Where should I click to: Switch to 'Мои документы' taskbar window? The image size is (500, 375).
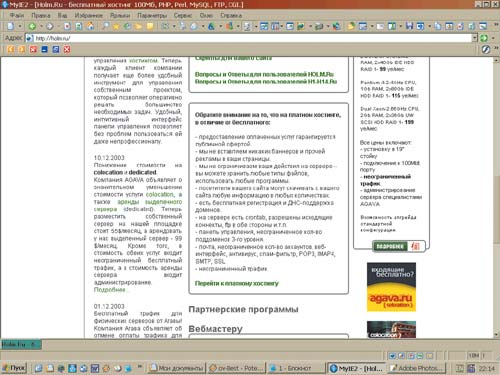177,368
